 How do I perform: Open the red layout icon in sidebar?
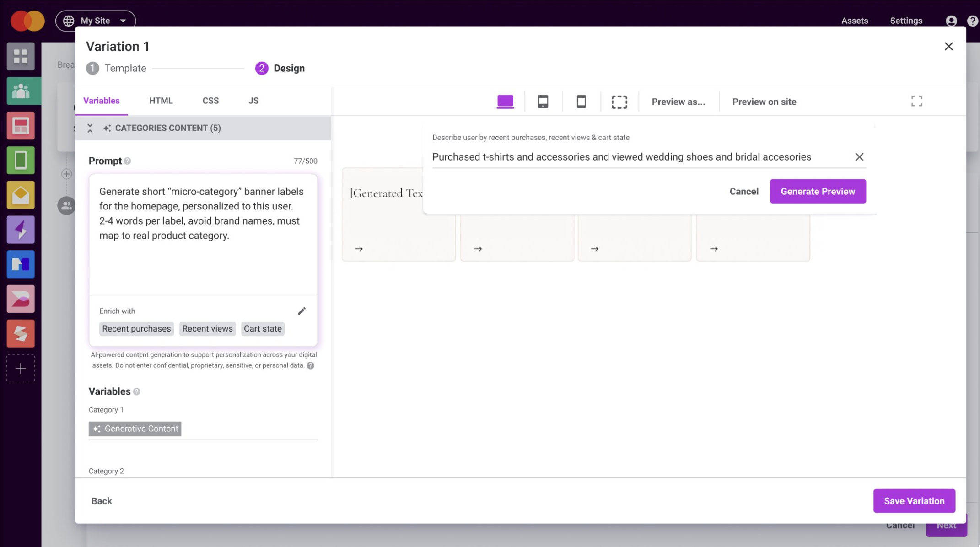tap(21, 126)
